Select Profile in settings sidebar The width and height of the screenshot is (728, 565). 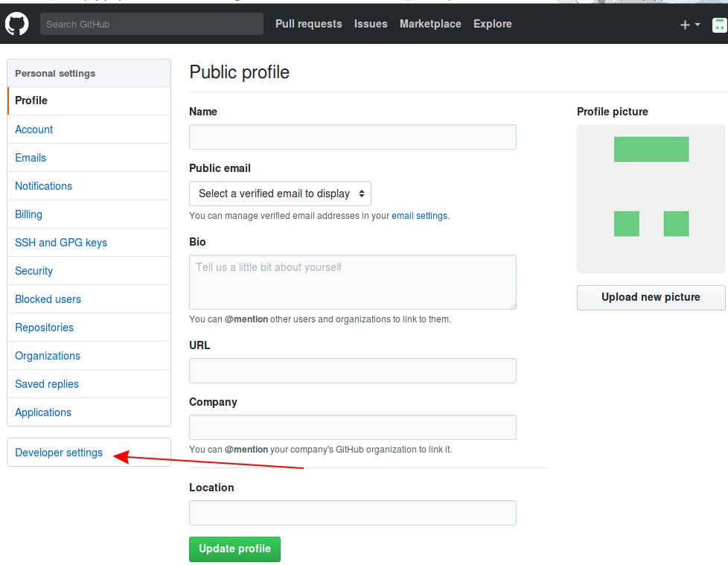point(89,100)
